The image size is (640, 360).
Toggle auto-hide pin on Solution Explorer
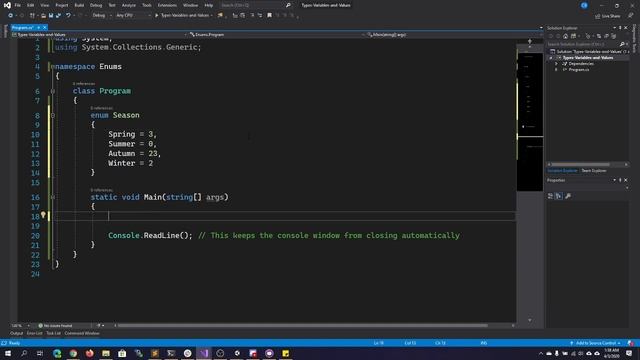pos(620,28)
